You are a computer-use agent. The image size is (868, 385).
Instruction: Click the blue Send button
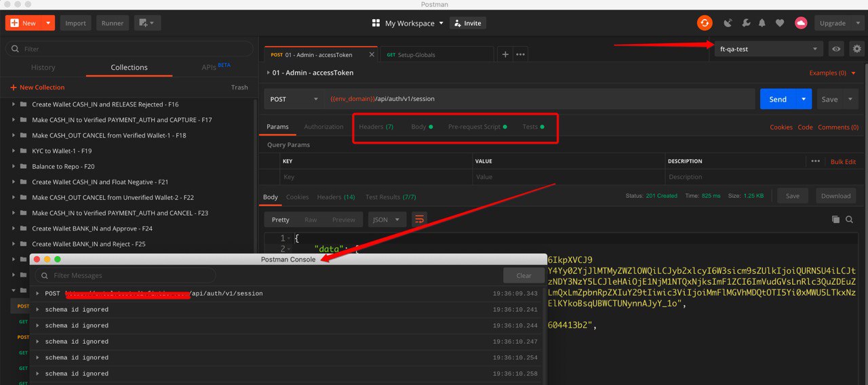[x=778, y=99]
